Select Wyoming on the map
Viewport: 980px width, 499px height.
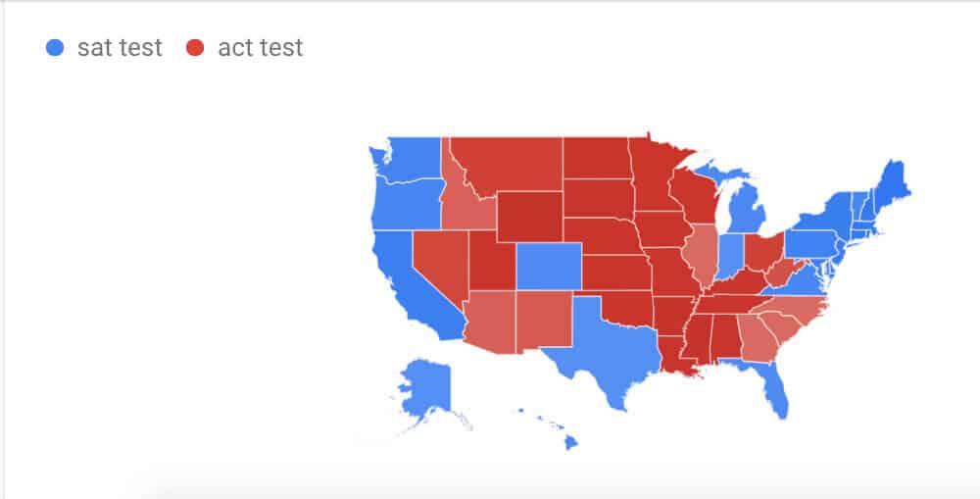[x=530, y=217]
